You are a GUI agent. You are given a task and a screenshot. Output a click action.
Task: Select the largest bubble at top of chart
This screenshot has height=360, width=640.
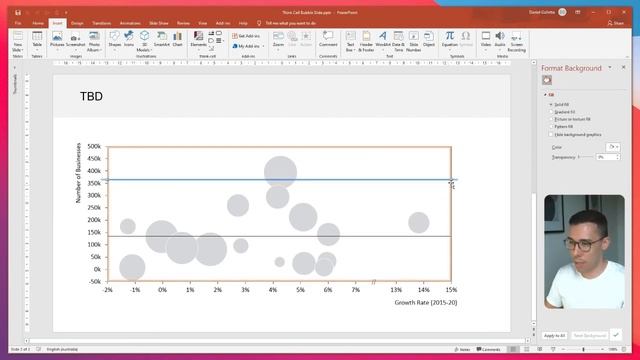[x=280, y=172]
